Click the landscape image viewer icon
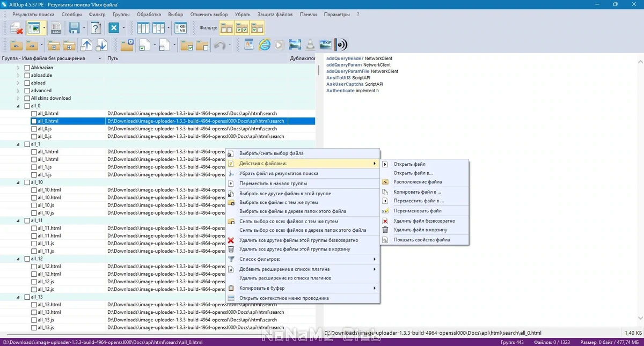The width and height of the screenshot is (644, 346). coord(295,45)
